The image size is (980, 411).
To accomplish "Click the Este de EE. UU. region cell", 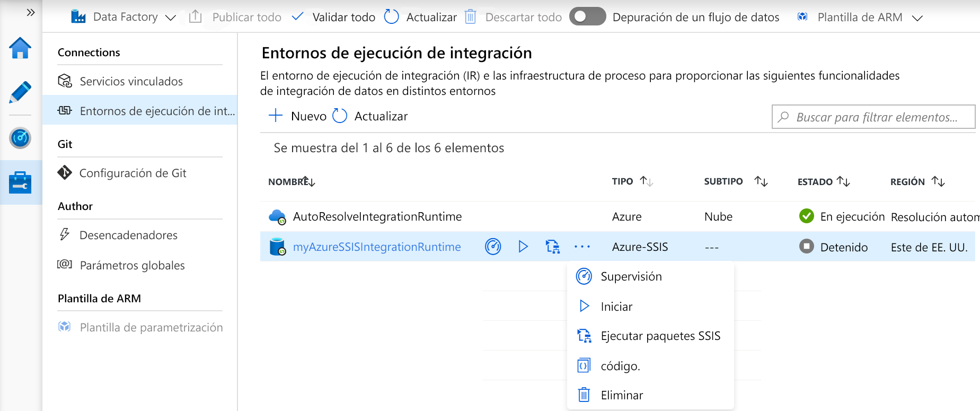I will (929, 247).
